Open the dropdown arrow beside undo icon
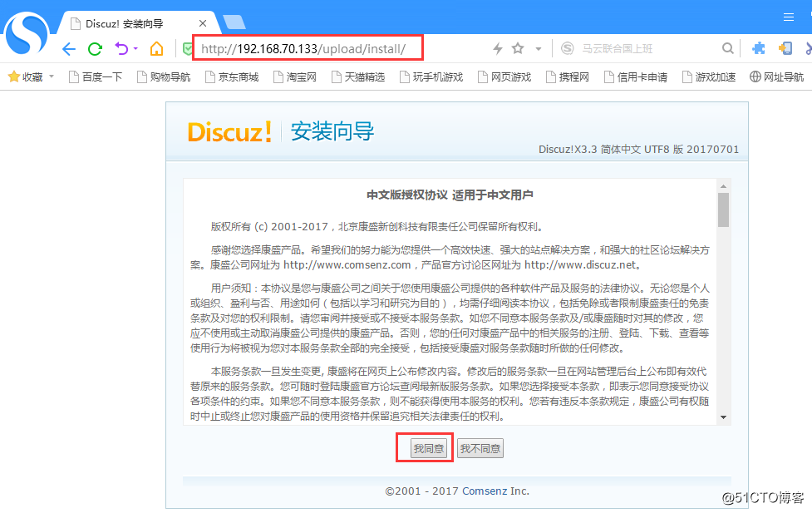 coord(135,49)
